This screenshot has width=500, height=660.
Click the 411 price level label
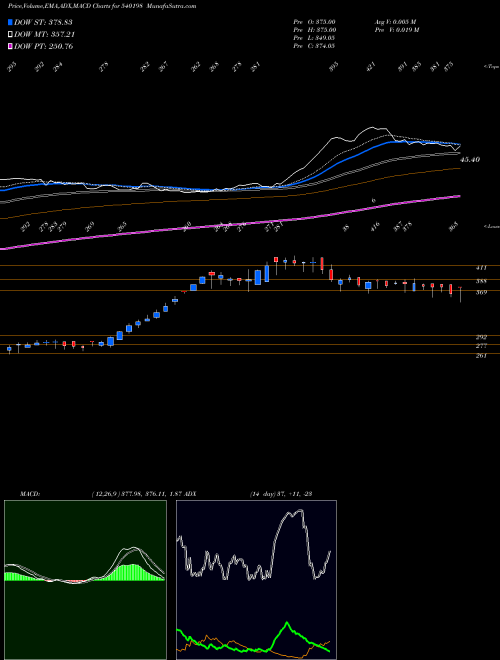tap(481, 268)
